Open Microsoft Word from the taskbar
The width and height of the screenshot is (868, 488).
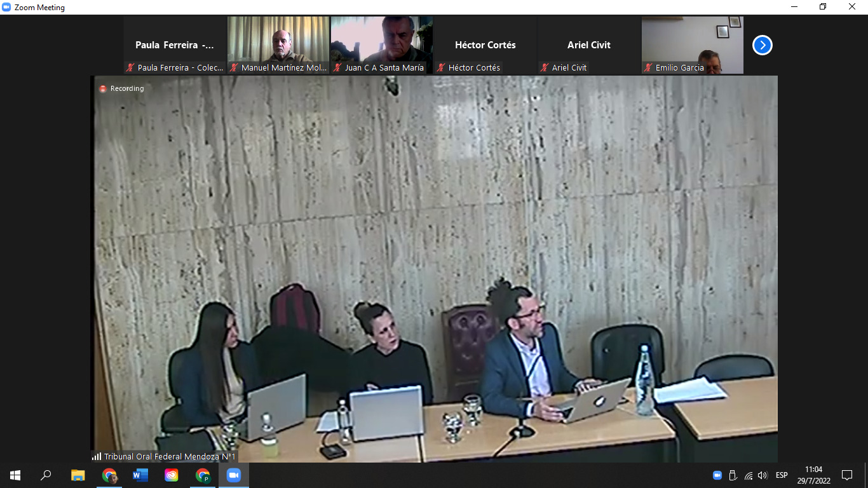(x=140, y=475)
